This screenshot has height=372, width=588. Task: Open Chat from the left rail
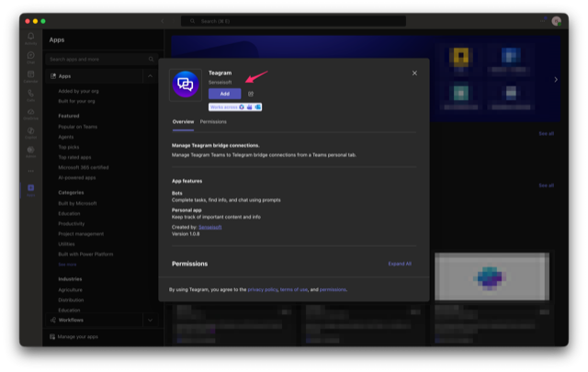click(x=30, y=57)
